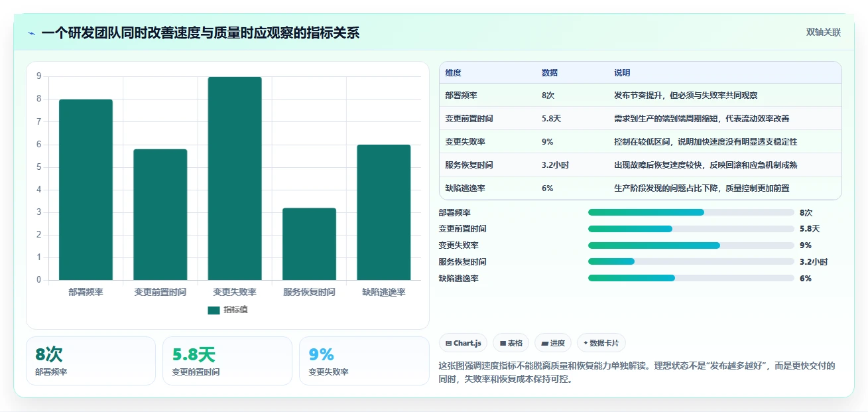Click the 3.2小时 value in the table
This screenshot has width=868, height=412.
click(555, 165)
